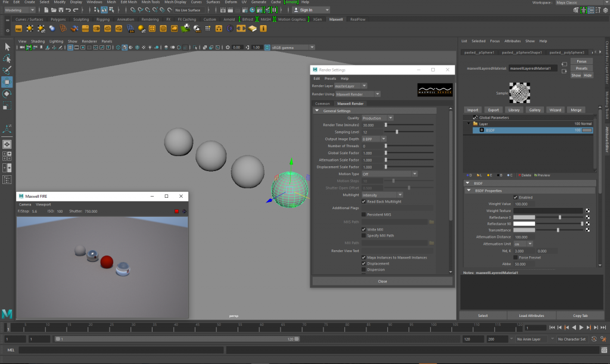Open the Quality dropdown set to Production
This screenshot has height=364, width=610.
point(390,118)
